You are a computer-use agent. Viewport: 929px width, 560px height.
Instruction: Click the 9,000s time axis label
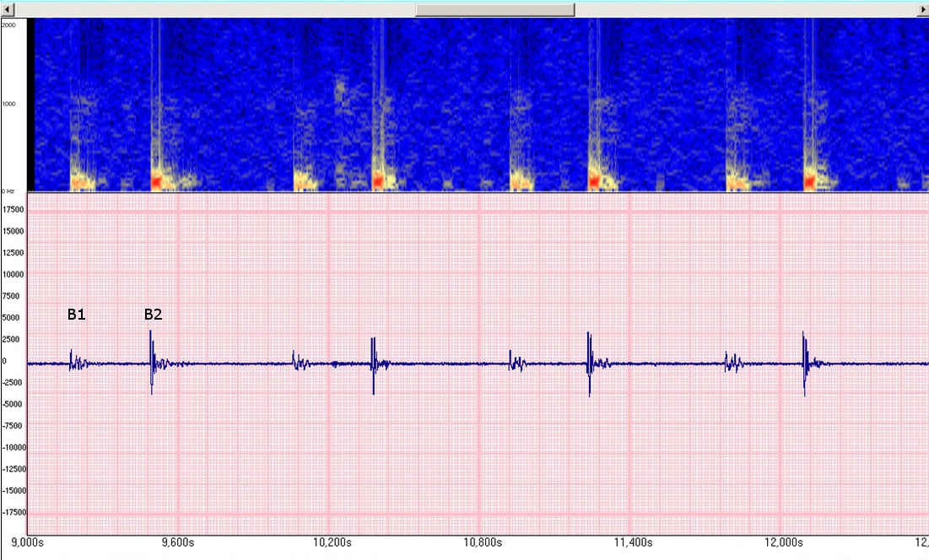click(28, 541)
